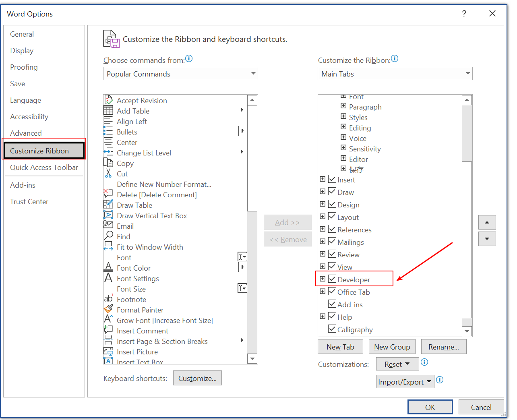Click info icon beside Choose commands from
This screenshot has height=420, width=517.
click(x=189, y=59)
